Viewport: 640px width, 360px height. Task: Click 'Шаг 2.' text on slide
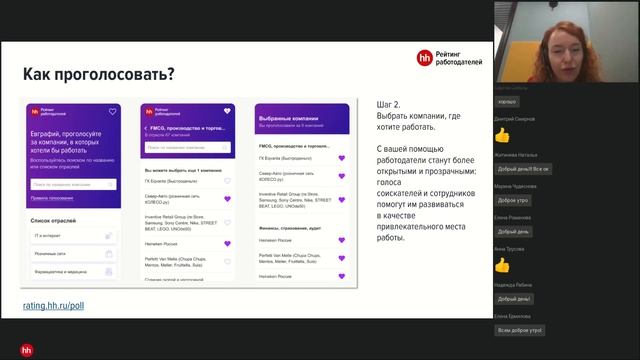click(x=389, y=105)
